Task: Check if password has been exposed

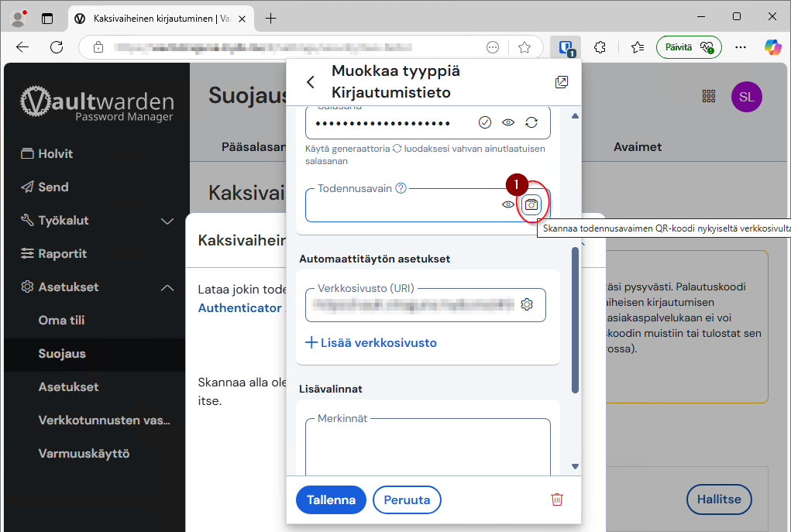Action: (485, 122)
